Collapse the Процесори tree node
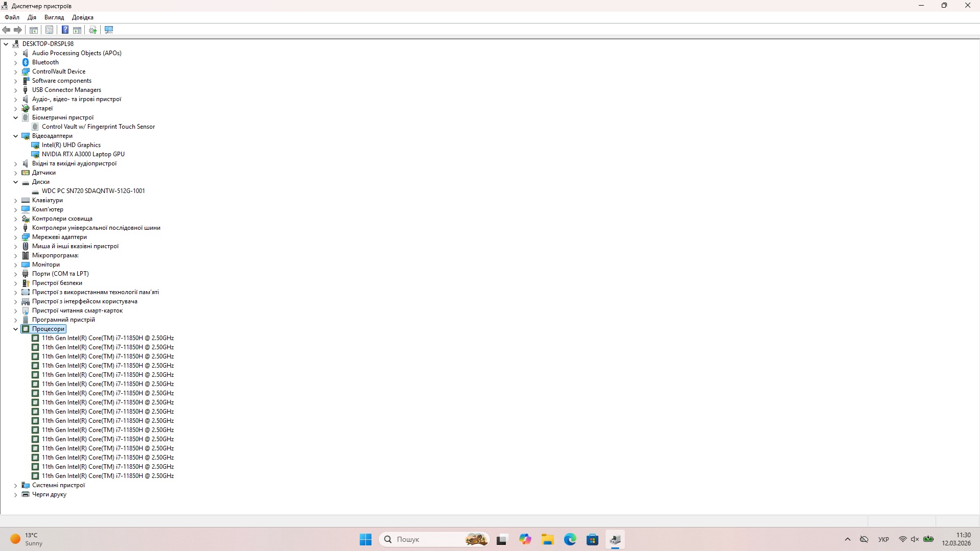The image size is (980, 551). coord(15,329)
